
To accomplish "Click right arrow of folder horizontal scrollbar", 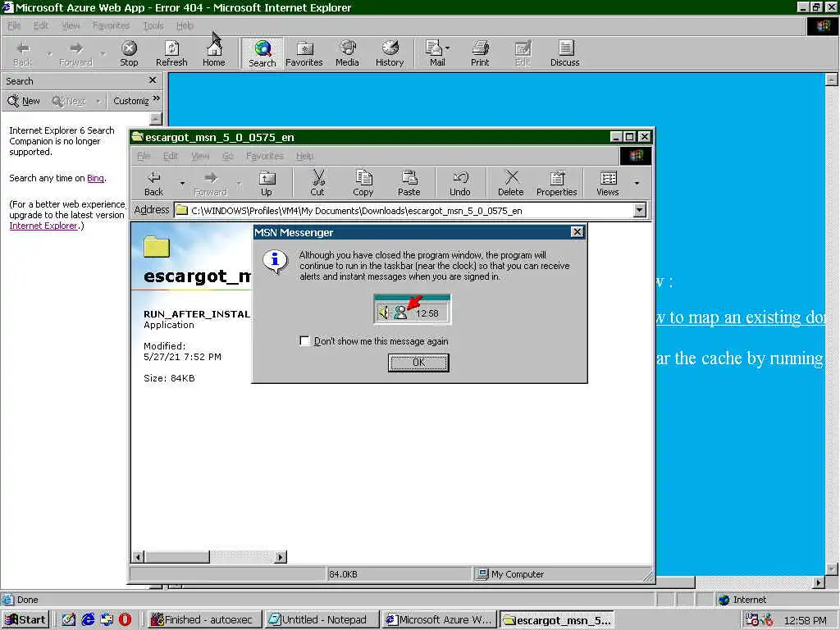I will click(281, 557).
